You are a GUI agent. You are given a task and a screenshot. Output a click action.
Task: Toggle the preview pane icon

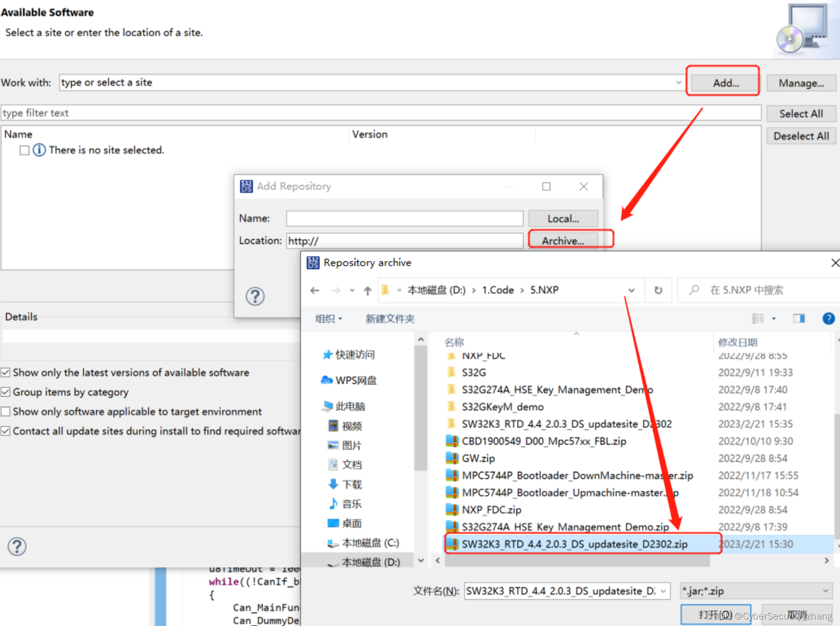pos(799,319)
